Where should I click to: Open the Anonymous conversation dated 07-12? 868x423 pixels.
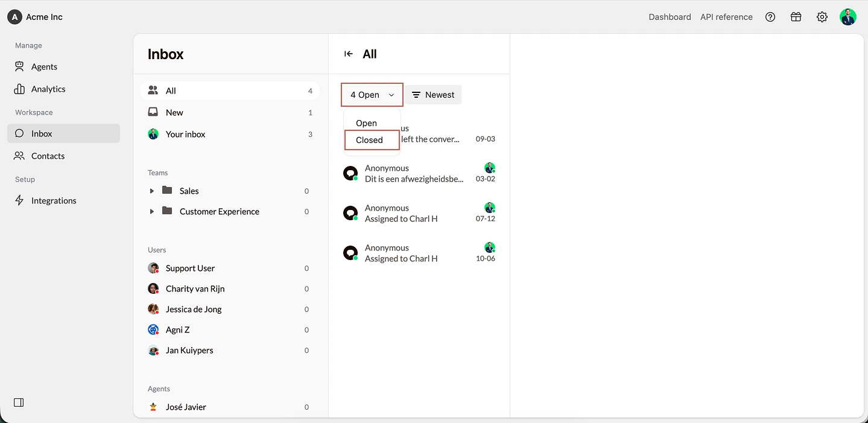point(419,214)
